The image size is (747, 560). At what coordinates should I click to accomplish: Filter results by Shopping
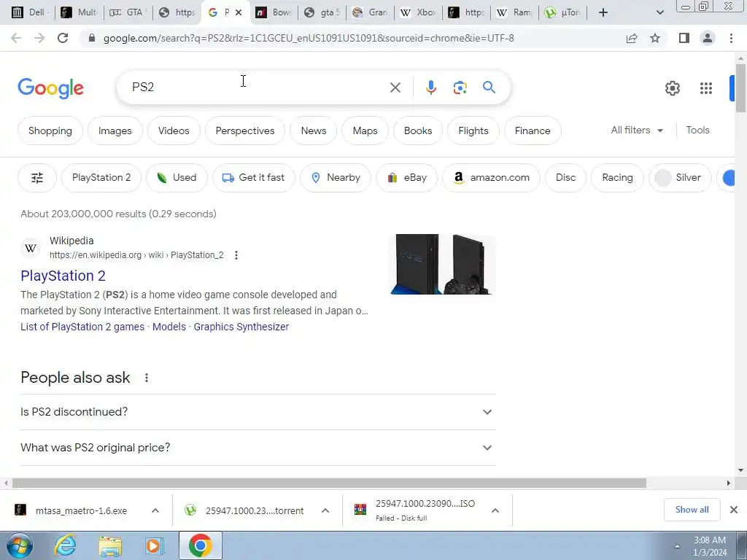coord(50,131)
